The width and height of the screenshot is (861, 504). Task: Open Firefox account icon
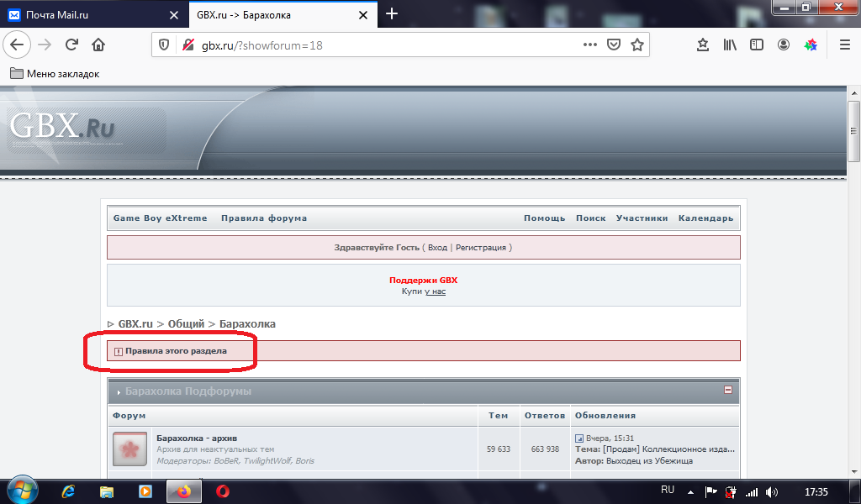pos(784,45)
